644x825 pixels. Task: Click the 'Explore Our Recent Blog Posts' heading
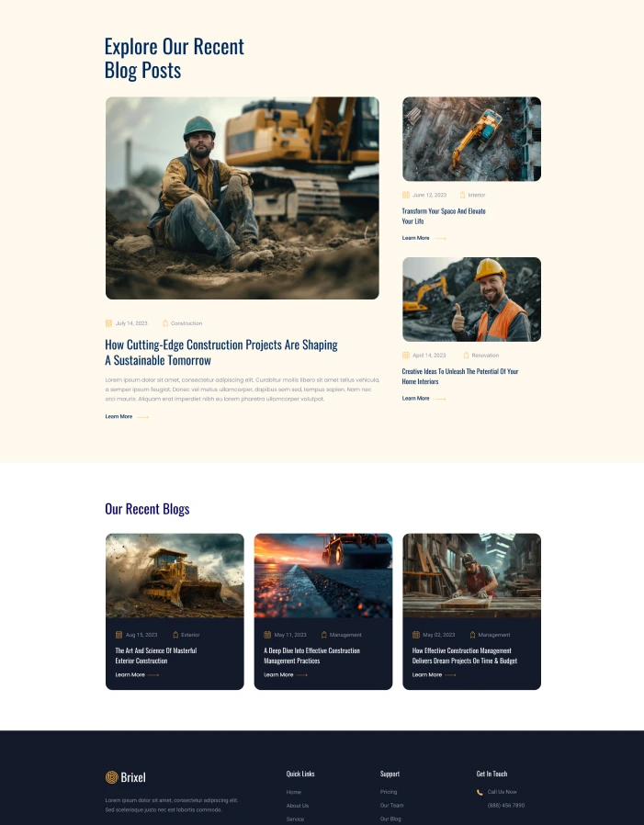175,58
